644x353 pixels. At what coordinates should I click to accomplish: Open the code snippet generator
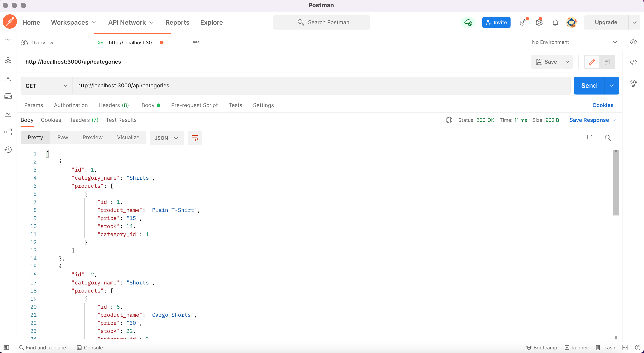(x=633, y=62)
